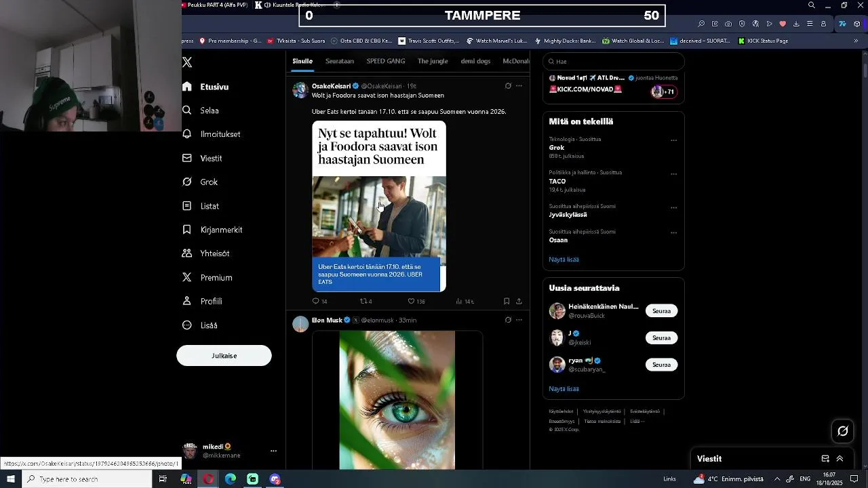Click the heart icon in browser toolbar
The height and width of the screenshot is (488, 868).
click(x=783, y=24)
